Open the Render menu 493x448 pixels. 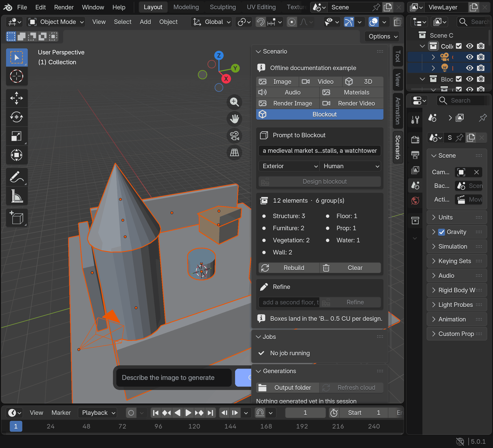pyautogui.click(x=64, y=7)
